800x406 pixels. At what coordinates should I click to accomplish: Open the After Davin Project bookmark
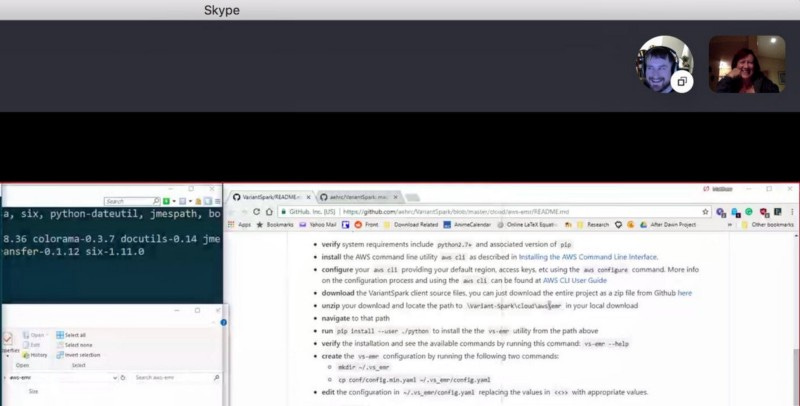[x=667, y=224]
